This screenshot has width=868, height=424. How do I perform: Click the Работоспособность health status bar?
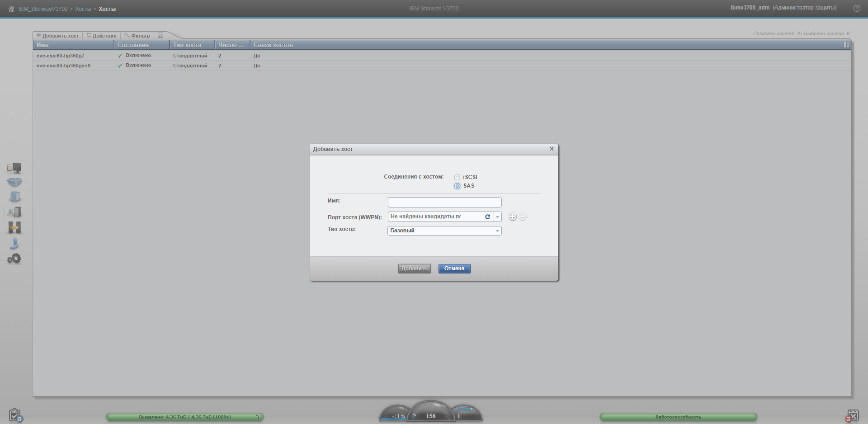pos(678,417)
